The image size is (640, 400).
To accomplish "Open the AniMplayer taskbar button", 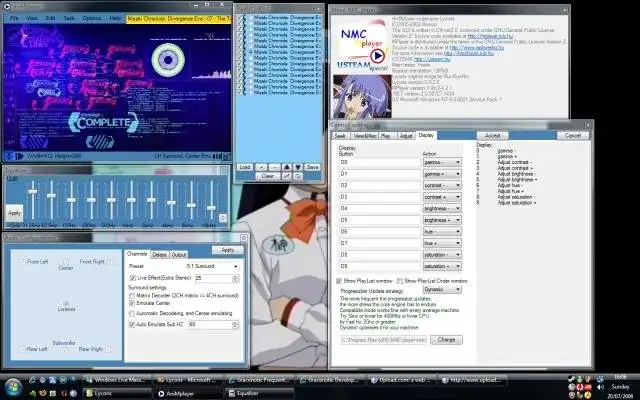I will tap(189, 393).
